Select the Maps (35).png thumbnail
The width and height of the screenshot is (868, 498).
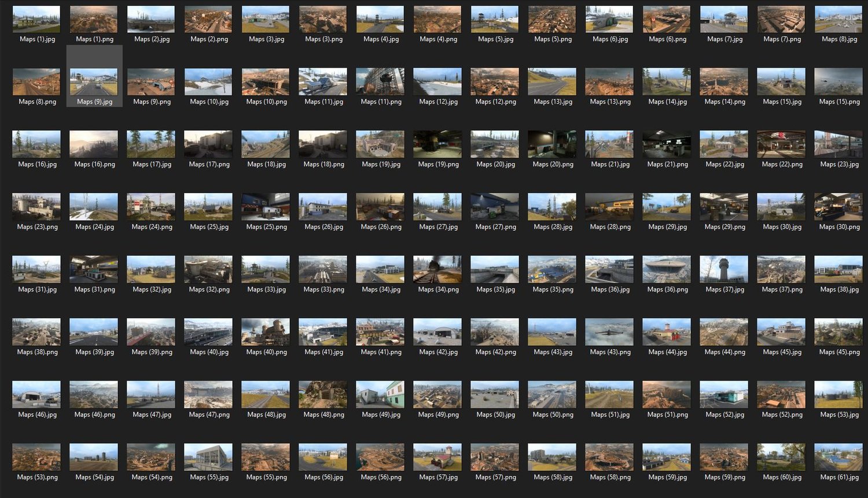point(552,269)
